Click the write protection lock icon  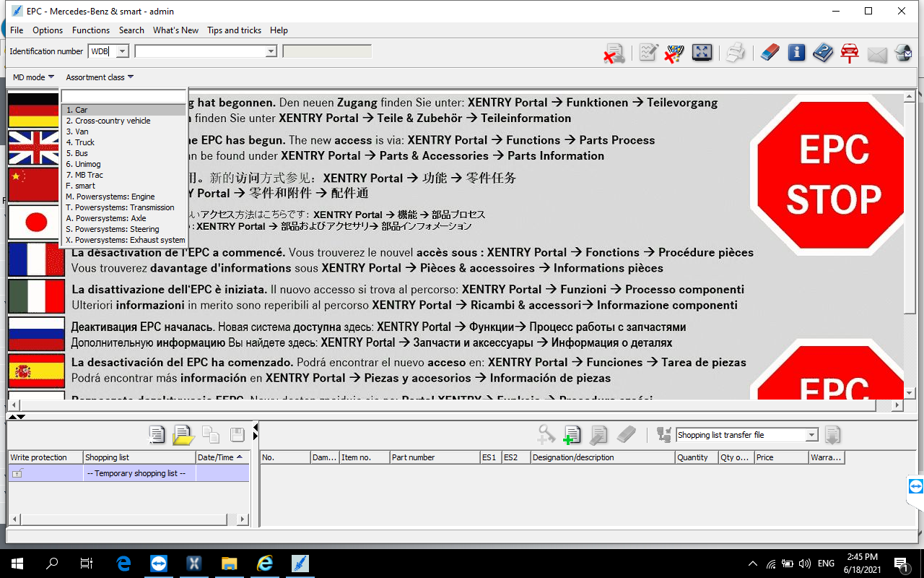point(17,473)
